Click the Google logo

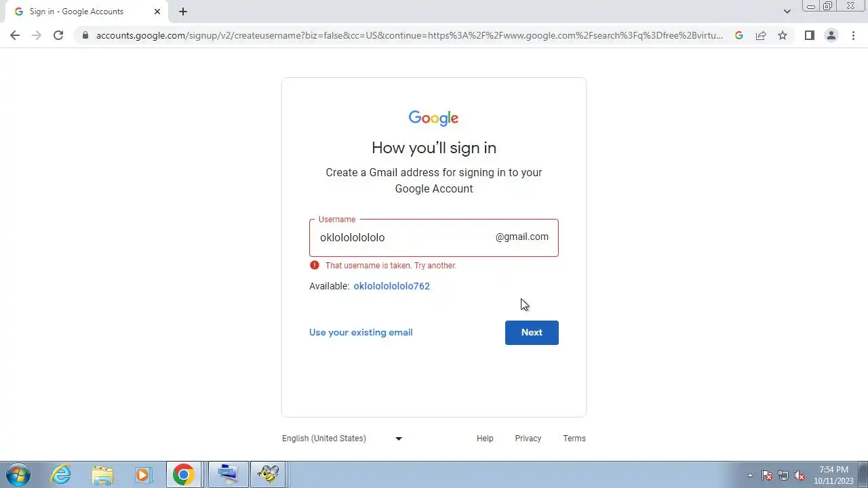[434, 118]
